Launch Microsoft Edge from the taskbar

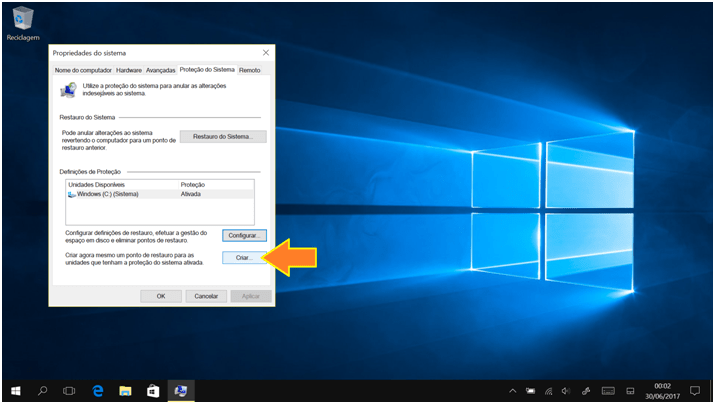click(x=98, y=390)
